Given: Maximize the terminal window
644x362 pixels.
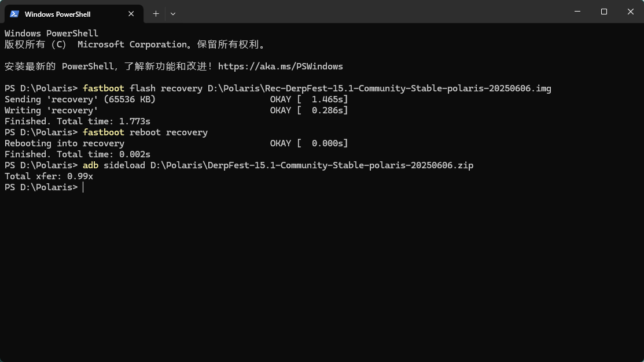Looking at the screenshot, I should pos(603,12).
